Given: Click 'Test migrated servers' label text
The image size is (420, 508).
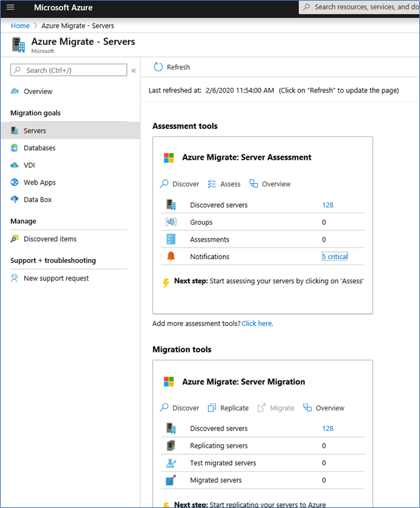Looking at the screenshot, I should (223, 463).
